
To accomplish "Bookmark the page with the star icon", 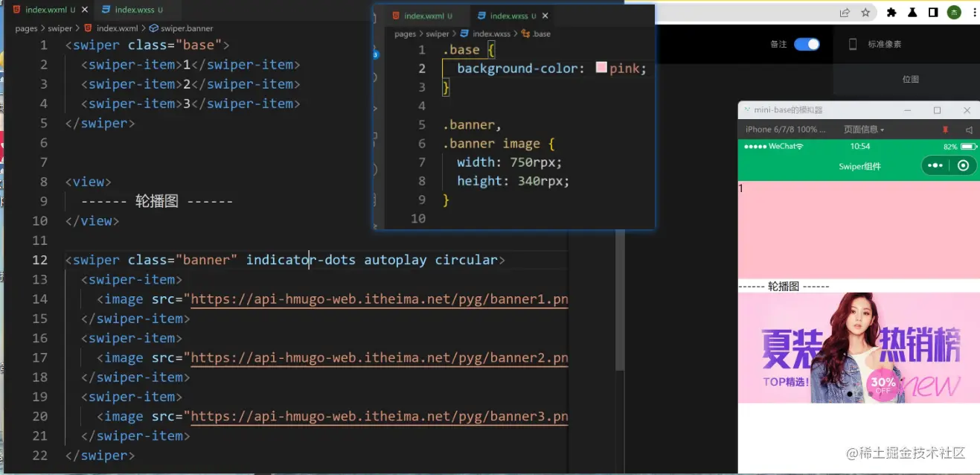I will point(865,13).
